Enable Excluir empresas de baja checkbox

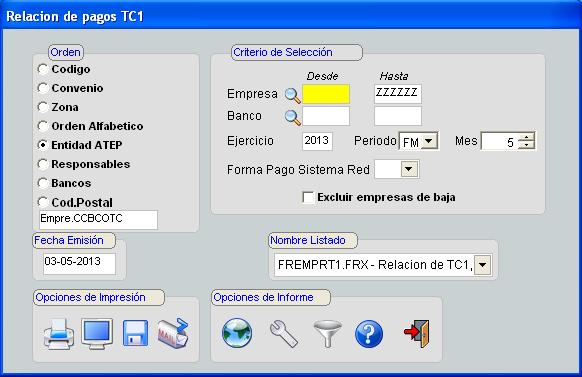[x=308, y=197]
